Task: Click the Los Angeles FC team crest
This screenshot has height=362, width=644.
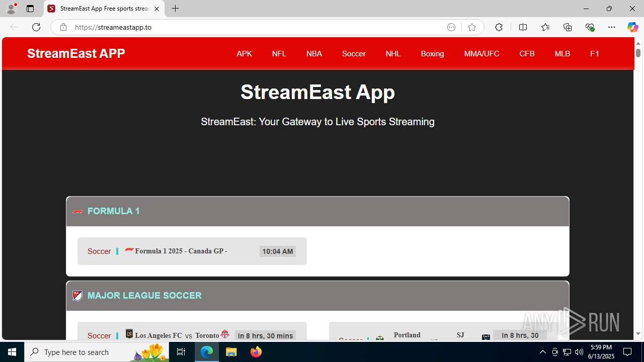Action: [x=129, y=334]
